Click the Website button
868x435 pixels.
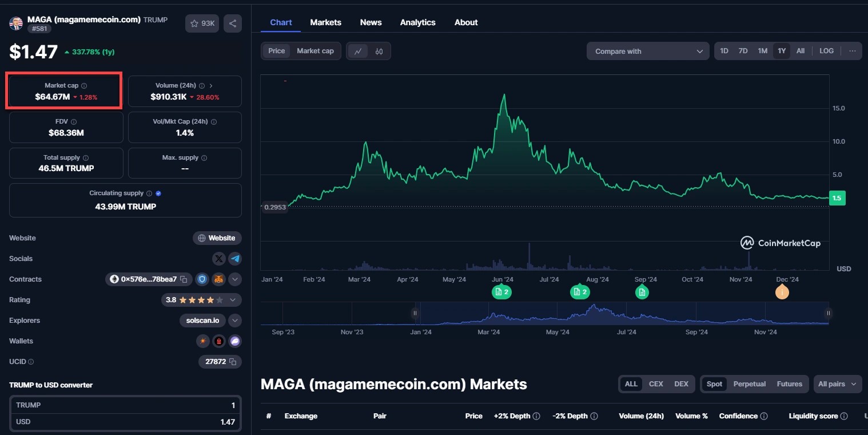217,238
